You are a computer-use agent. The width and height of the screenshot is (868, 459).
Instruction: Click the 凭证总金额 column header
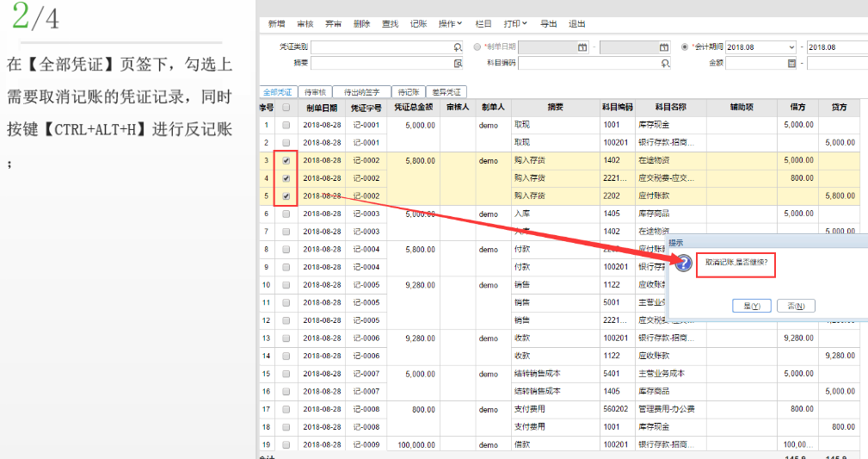[x=414, y=108]
